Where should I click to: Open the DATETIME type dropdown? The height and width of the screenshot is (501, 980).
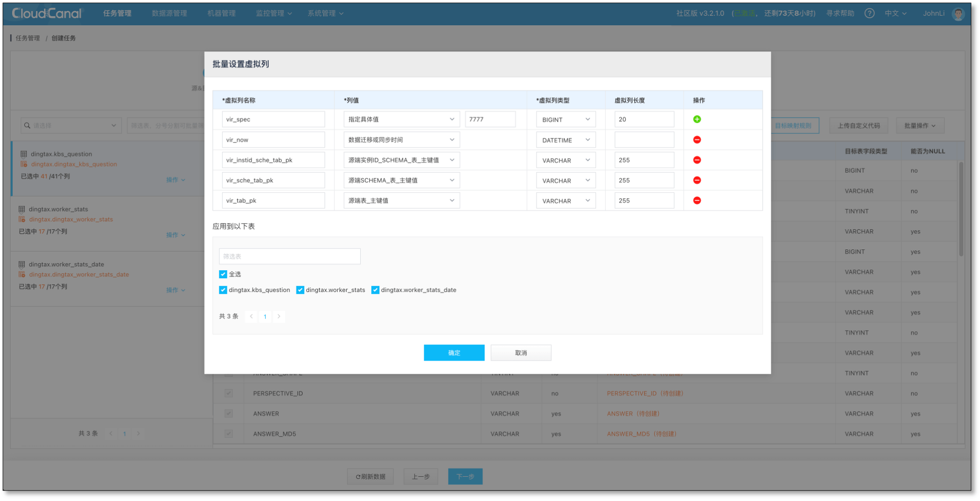[565, 140]
